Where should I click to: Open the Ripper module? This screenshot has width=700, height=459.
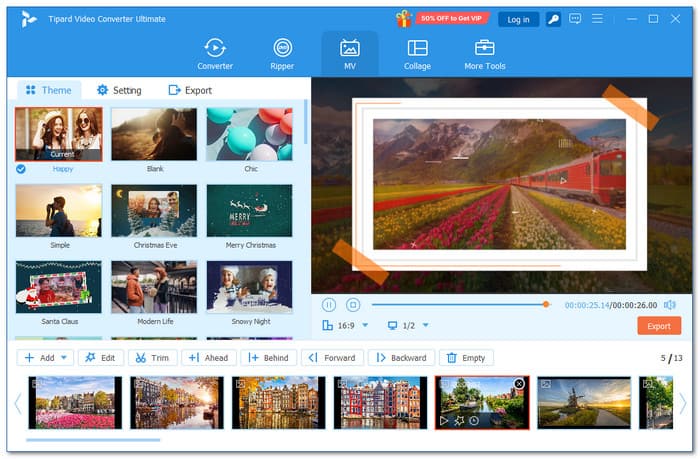point(282,54)
